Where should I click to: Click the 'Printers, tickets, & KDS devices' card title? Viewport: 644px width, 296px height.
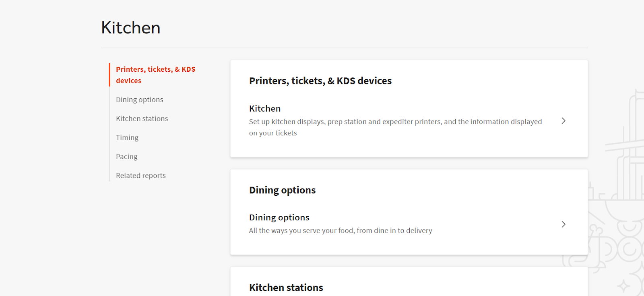click(320, 81)
